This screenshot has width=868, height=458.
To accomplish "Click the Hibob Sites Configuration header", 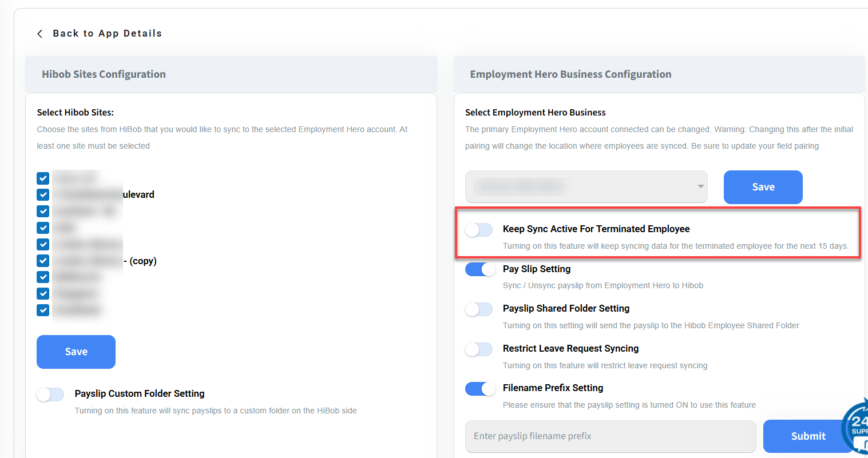I will pyautogui.click(x=104, y=74).
